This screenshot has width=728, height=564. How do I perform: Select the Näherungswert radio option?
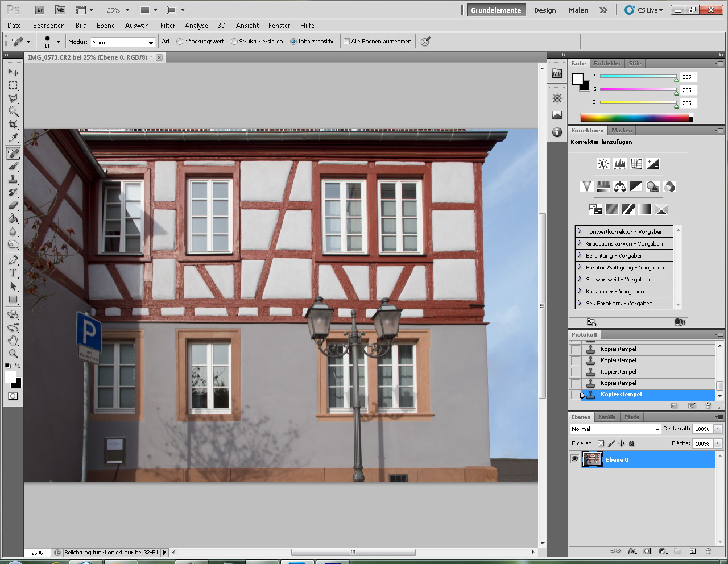click(180, 42)
